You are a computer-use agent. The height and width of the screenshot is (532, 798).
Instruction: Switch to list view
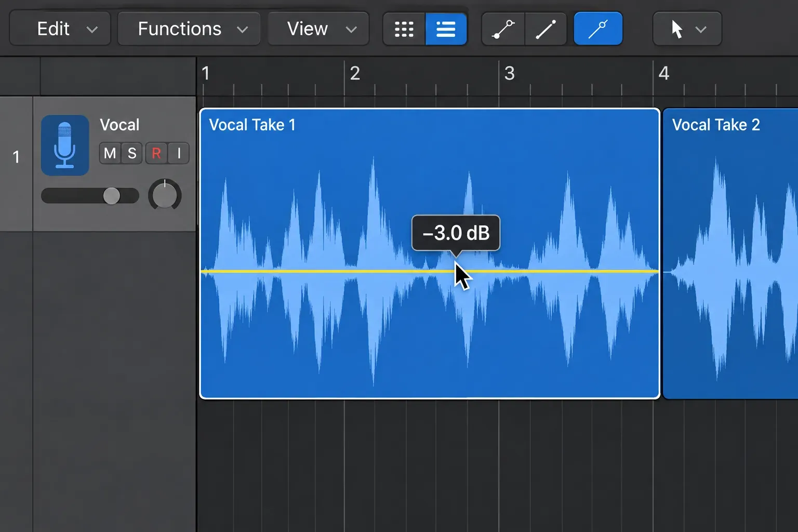[x=446, y=29]
